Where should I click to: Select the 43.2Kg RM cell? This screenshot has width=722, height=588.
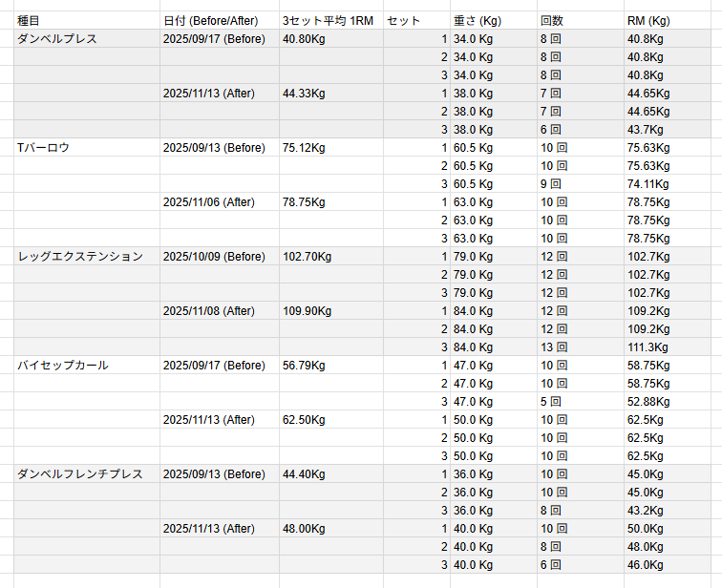click(668, 511)
